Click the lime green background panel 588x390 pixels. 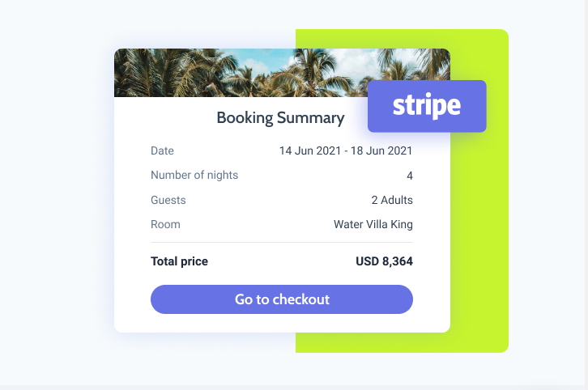point(479,243)
